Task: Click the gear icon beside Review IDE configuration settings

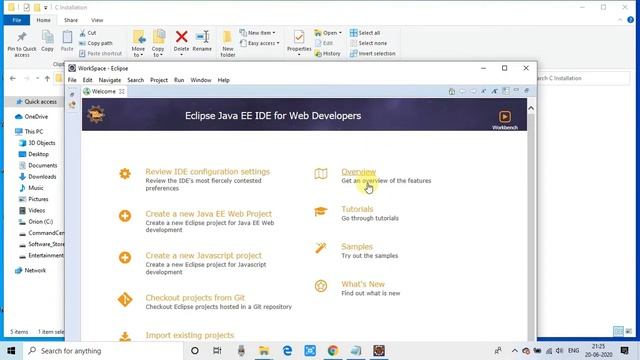Action: point(125,173)
